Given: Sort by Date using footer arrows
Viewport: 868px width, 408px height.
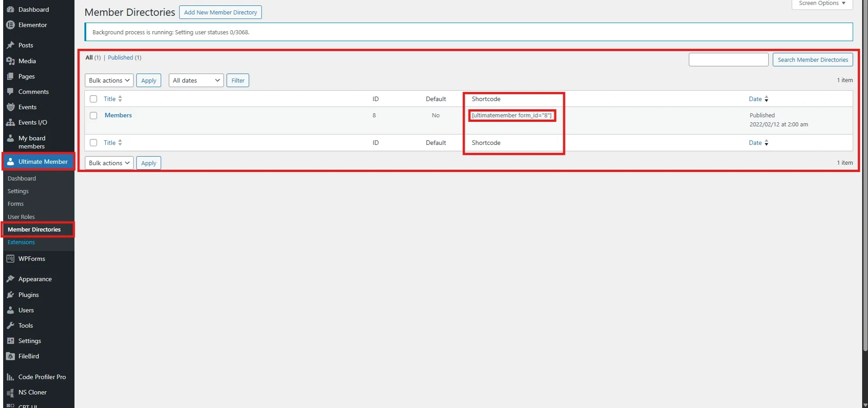Looking at the screenshot, I should coord(766,143).
